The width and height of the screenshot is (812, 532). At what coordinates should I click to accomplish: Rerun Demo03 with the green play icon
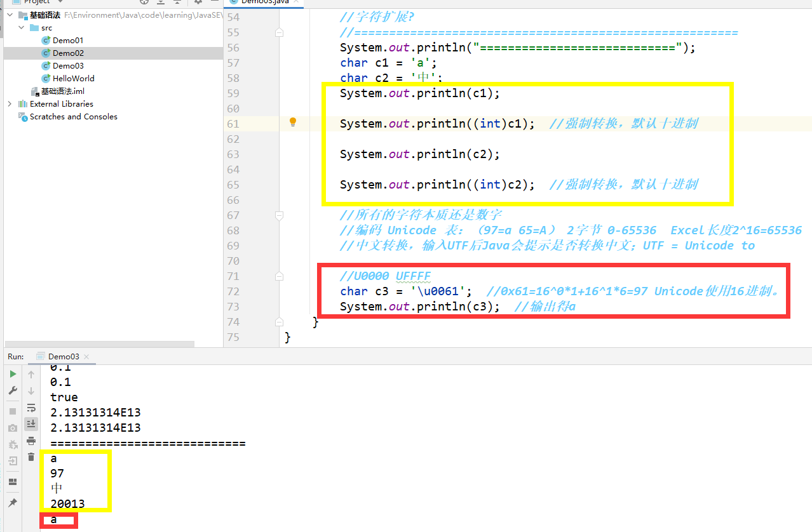(x=13, y=375)
